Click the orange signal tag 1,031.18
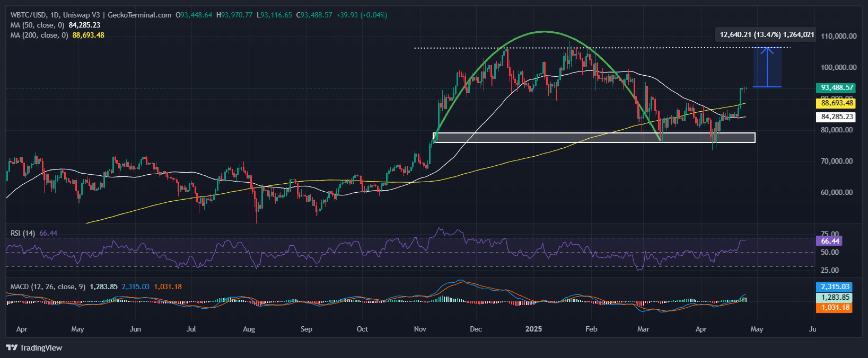The height and width of the screenshot is (358, 868). pos(834,307)
